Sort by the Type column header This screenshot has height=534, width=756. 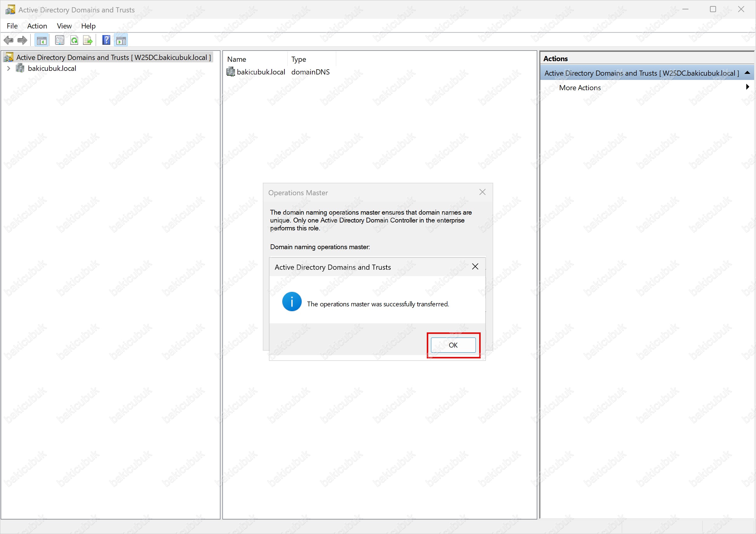[312, 59]
